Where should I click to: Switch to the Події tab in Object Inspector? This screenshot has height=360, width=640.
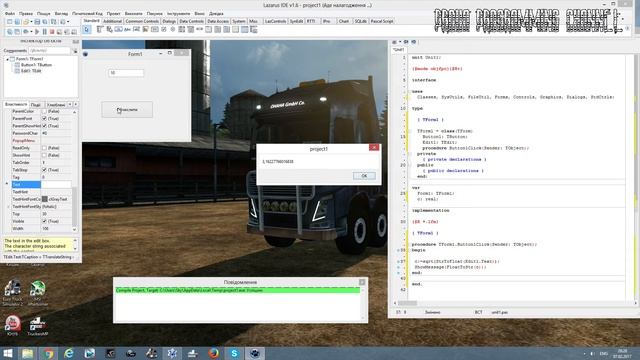36,105
